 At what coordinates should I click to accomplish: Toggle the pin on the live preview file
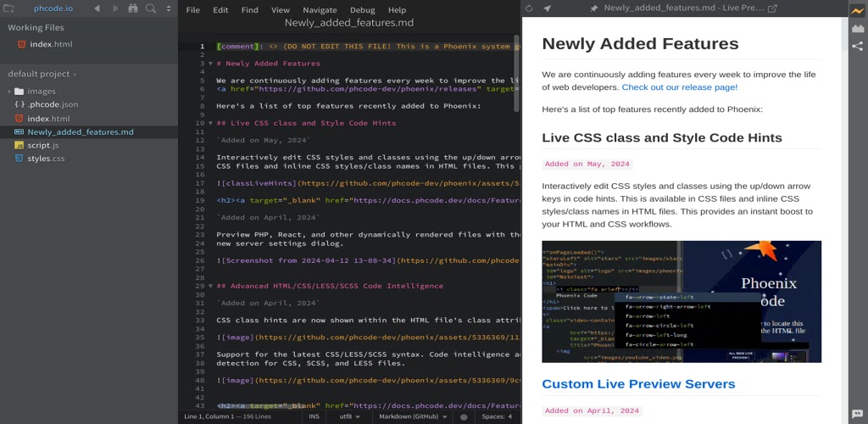(x=593, y=8)
